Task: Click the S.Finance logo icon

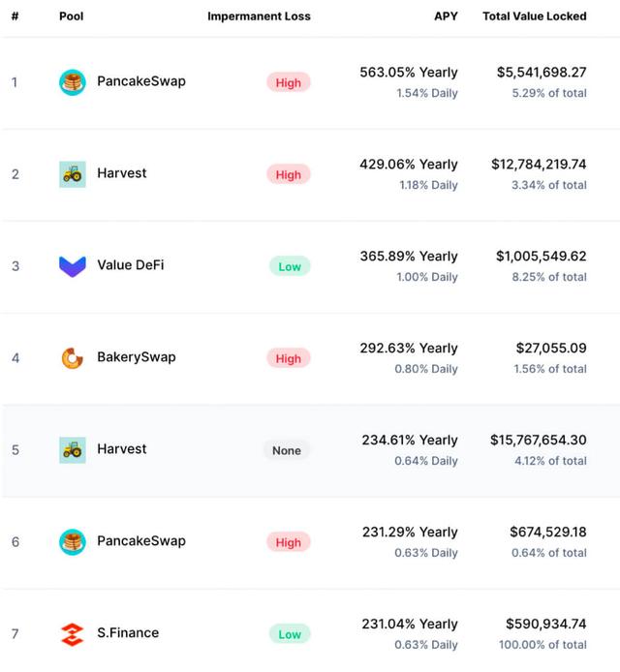Action: (x=73, y=634)
